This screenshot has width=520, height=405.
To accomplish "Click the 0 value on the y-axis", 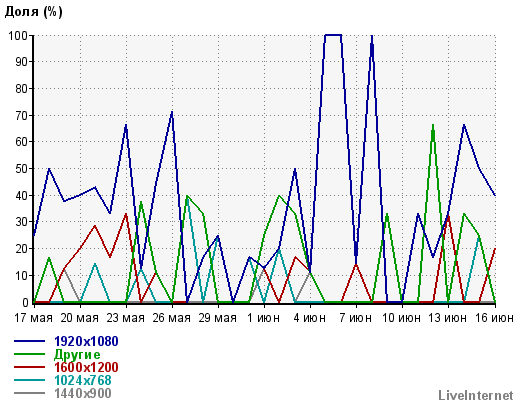I will click(26, 303).
